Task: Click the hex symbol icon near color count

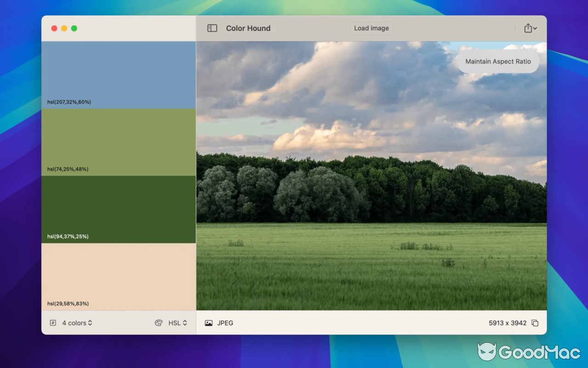Action: tap(53, 322)
